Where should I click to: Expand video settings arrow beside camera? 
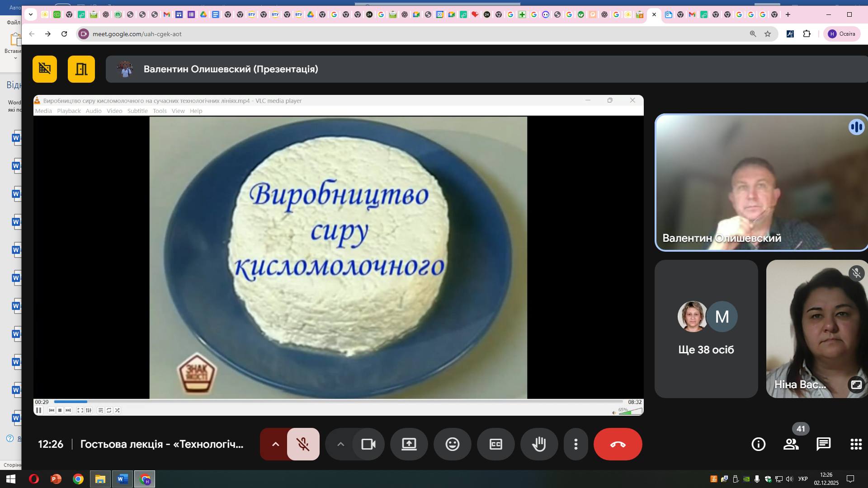pyautogui.click(x=341, y=444)
